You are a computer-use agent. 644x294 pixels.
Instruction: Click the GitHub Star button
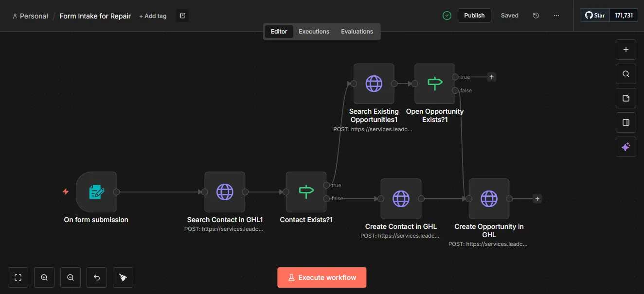[x=595, y=16]
